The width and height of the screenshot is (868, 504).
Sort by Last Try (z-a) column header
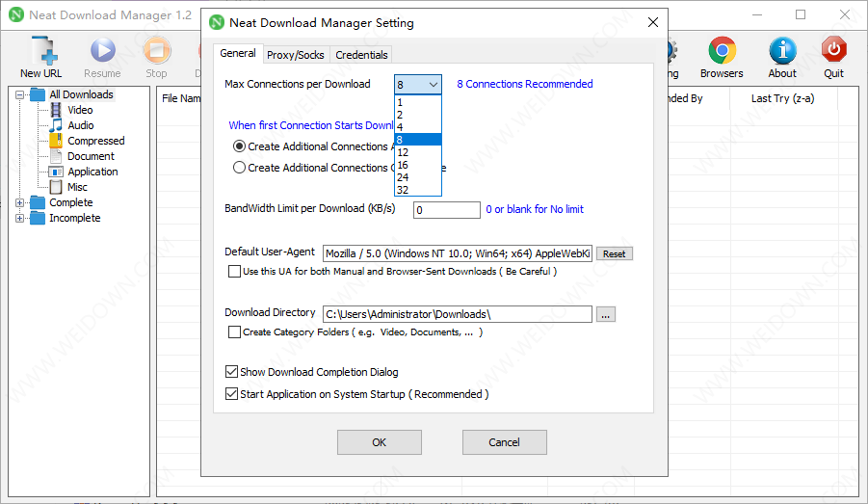tap(783, 98)
